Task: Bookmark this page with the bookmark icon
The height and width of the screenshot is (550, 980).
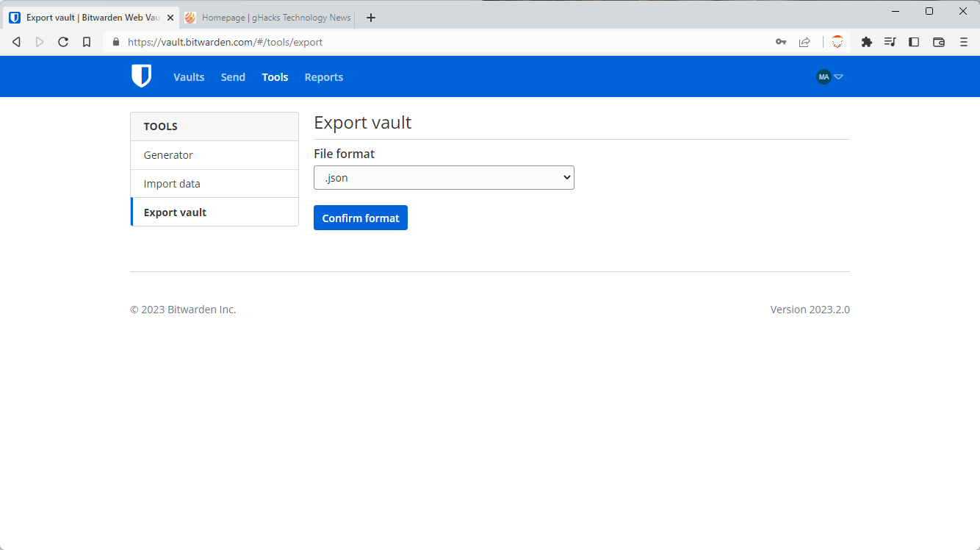Action: 87,42
